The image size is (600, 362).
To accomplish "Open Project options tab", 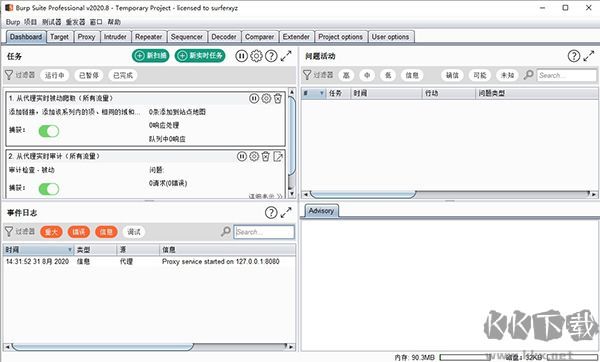I will click(x=341, y=37).
